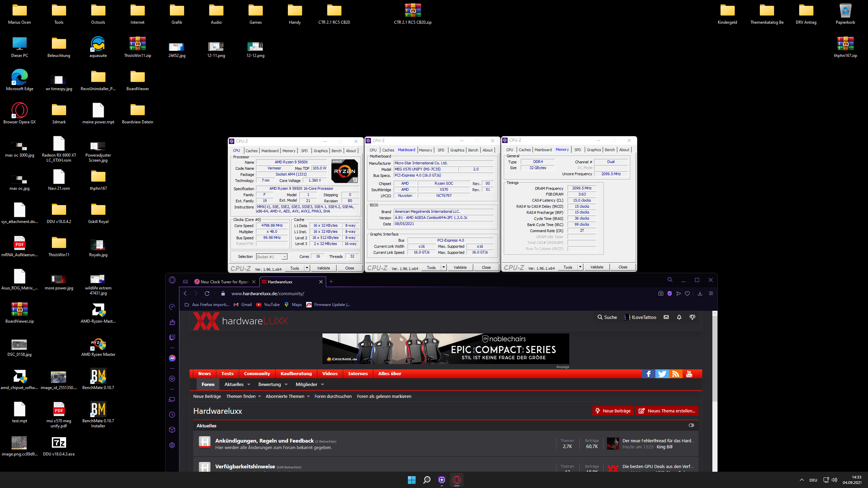Expand the Abonnierte Themen dropdown
Image resolution: width=868 pixels, height=488 pixels.
tap(308, 396)
